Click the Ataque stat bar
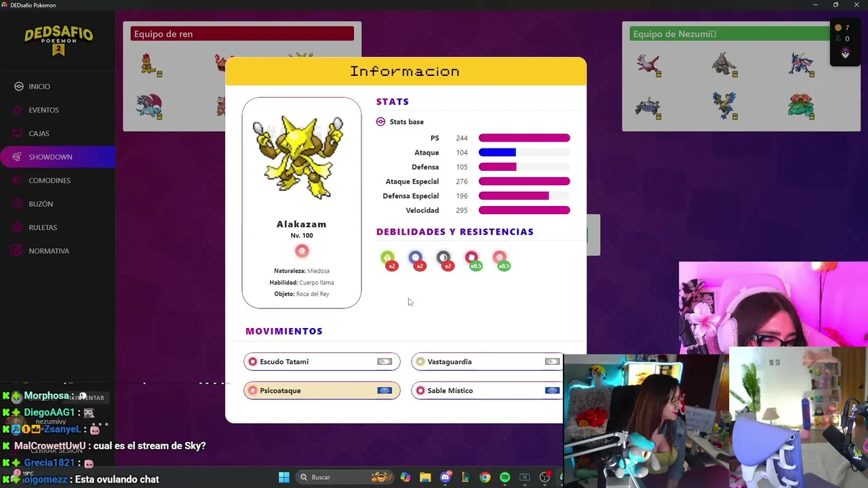The height and width of the screenshot is (488, 868). tap(524, 152)
